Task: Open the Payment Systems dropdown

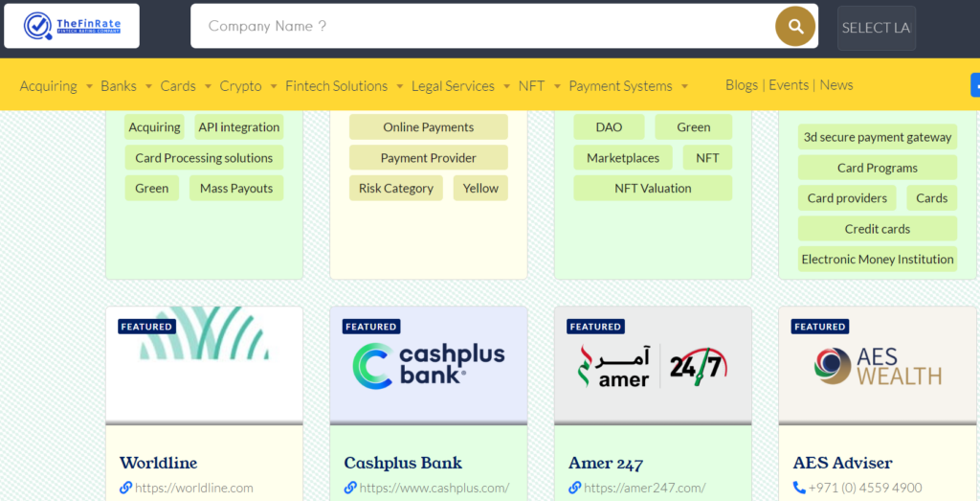Action: [x=628, y=86]
